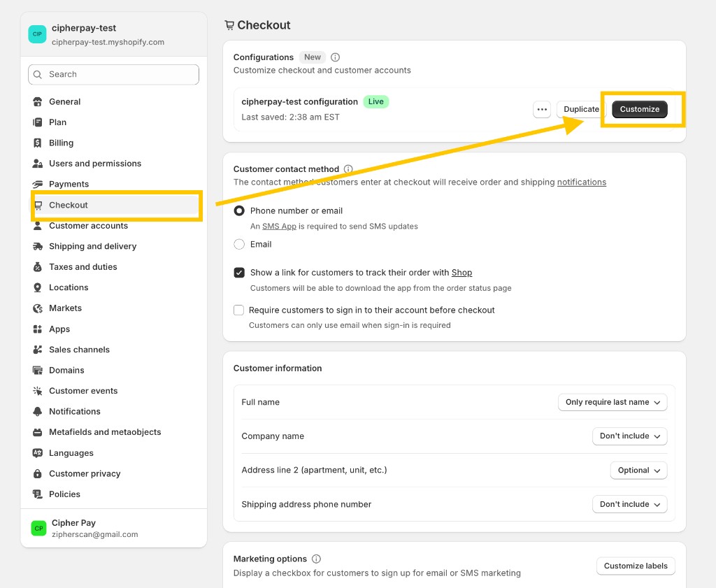
Task: Click info icon beside Customer contact method
Action: pos(348,169)
